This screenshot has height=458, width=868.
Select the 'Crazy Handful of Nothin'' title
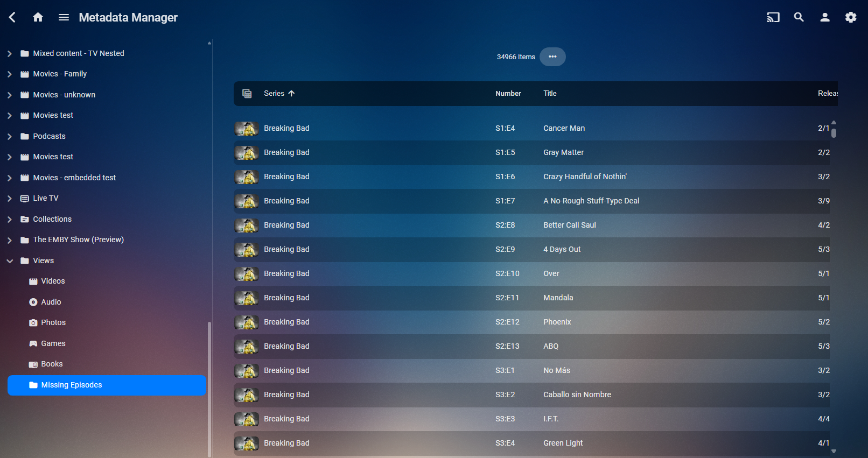coord(585,177)
